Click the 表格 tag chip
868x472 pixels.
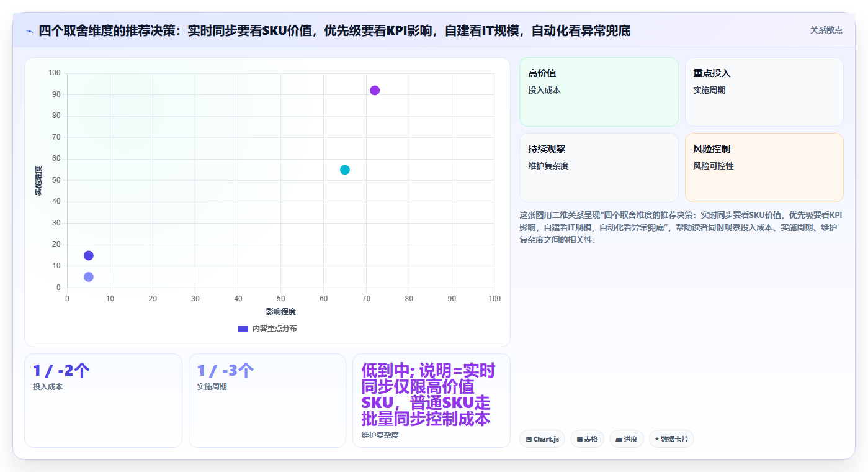(x=587, y=439)
